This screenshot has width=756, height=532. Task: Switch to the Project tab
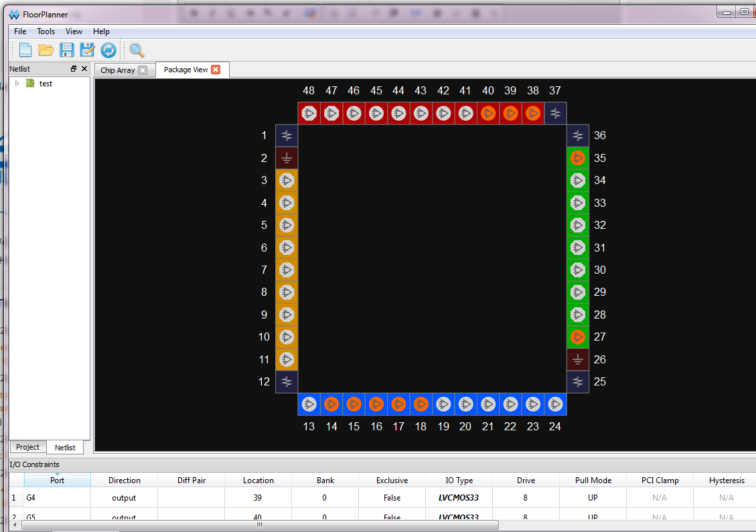point(28,447)
